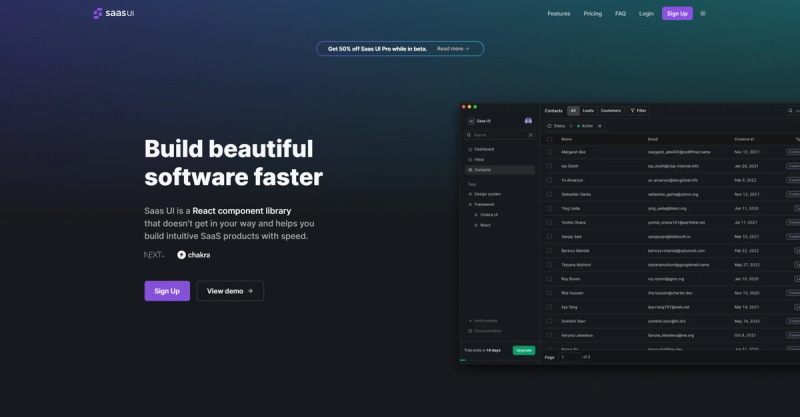800x417 pixels.
Task: Check the box for Yu Amarson
Action: (x=549, y=180)
